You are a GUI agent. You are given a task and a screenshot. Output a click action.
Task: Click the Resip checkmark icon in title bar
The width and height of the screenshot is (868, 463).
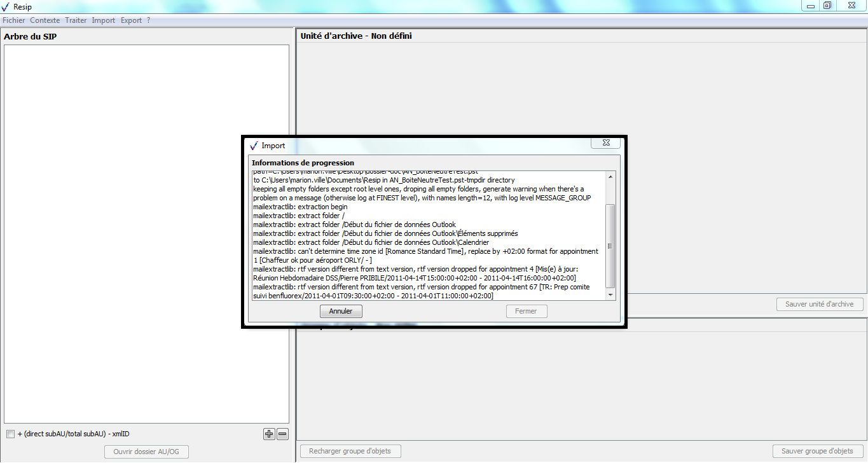coord(6,6)
